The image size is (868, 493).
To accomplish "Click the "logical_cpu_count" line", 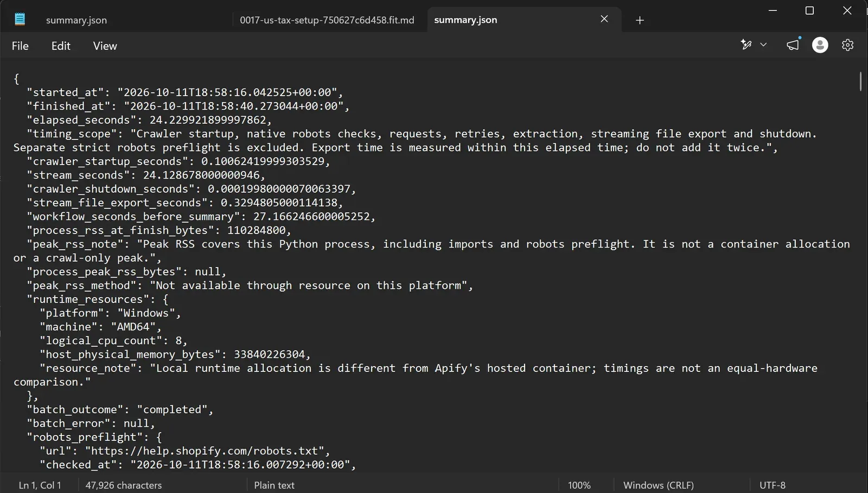I will (x=113, y=341).
